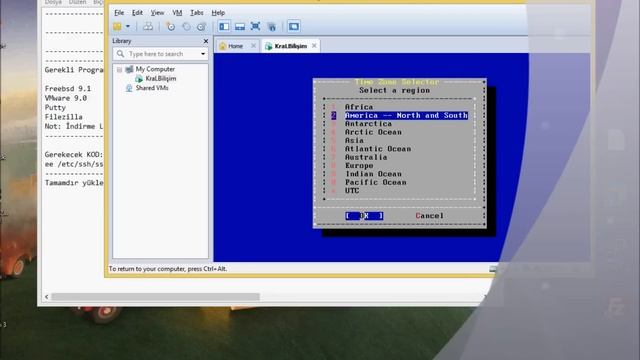
Task: Close the KralBilişim tab
Action: 314,46
